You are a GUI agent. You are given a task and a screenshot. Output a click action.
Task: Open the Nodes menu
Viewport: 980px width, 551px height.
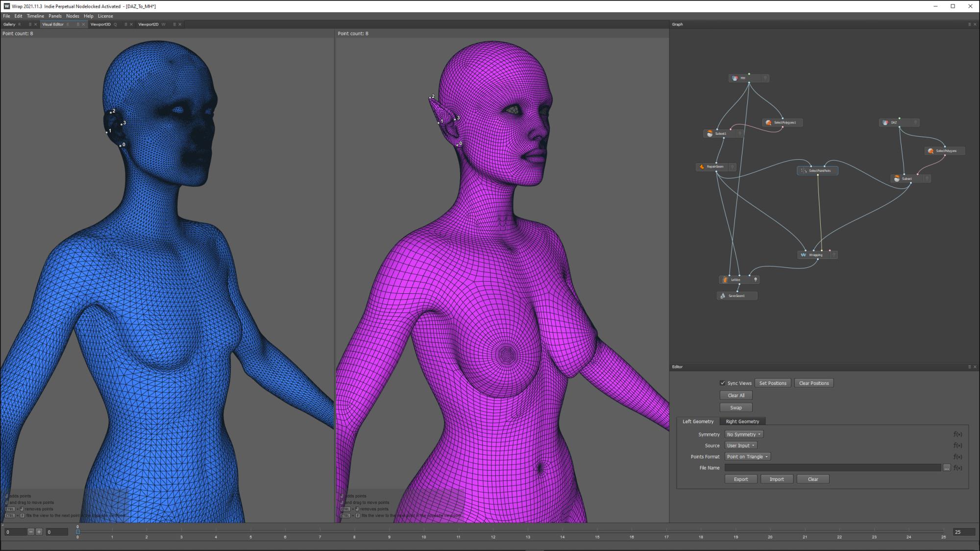[x=73, y=16]
